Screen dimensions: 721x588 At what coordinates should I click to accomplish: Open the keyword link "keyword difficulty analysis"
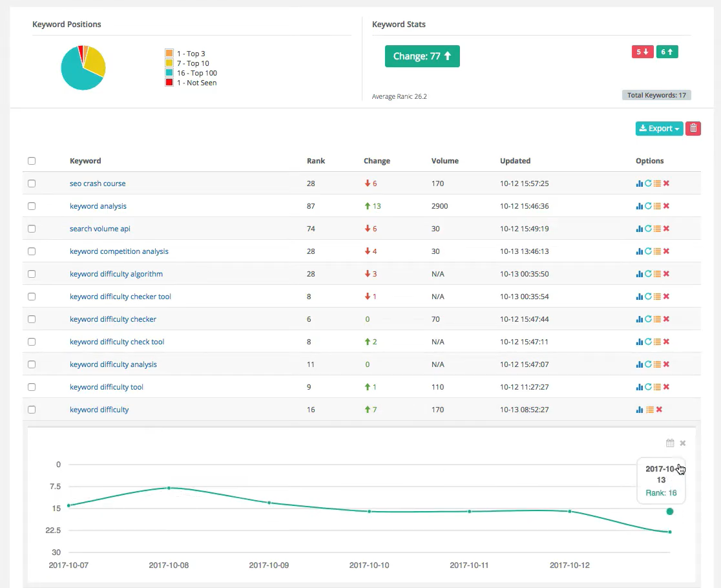click(x=113, y=364)
